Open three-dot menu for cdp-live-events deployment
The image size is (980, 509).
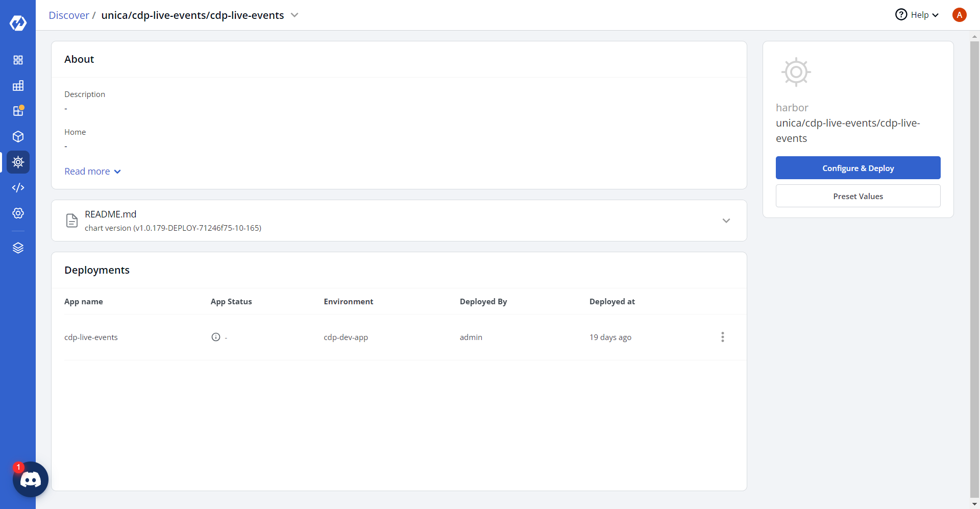tap(722, 337)
